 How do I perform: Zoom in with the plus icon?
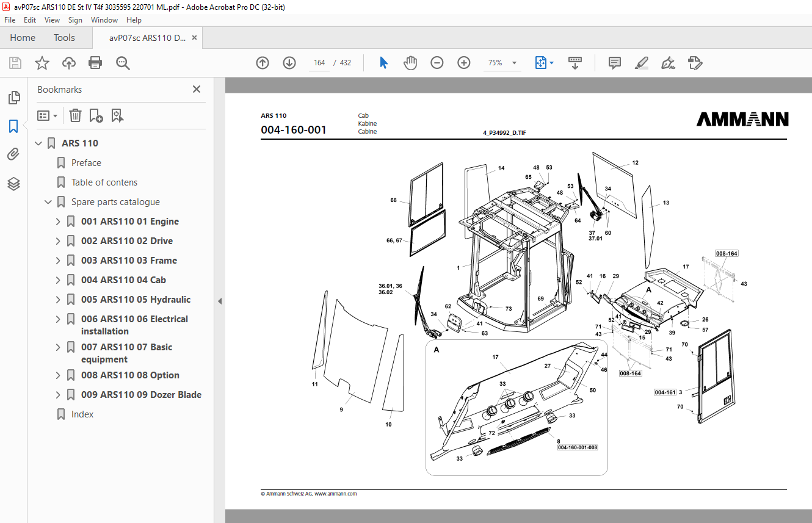(x=464, y=63)
